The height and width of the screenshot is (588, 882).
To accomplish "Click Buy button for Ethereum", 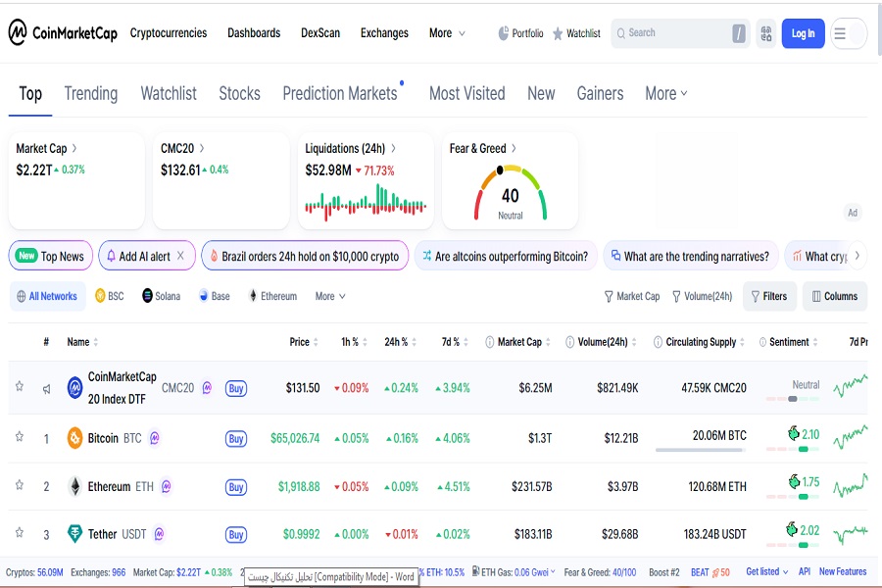I will coord(236,487).
